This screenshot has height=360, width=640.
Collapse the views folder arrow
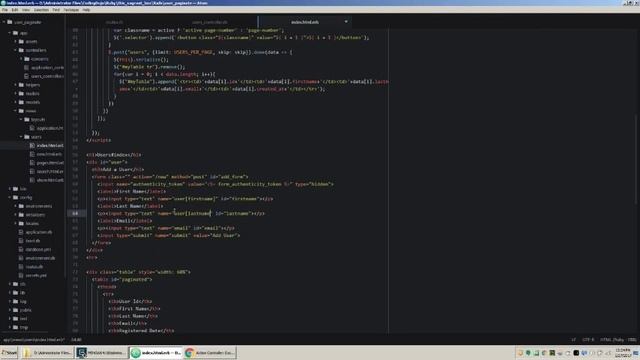coord(16,111)
